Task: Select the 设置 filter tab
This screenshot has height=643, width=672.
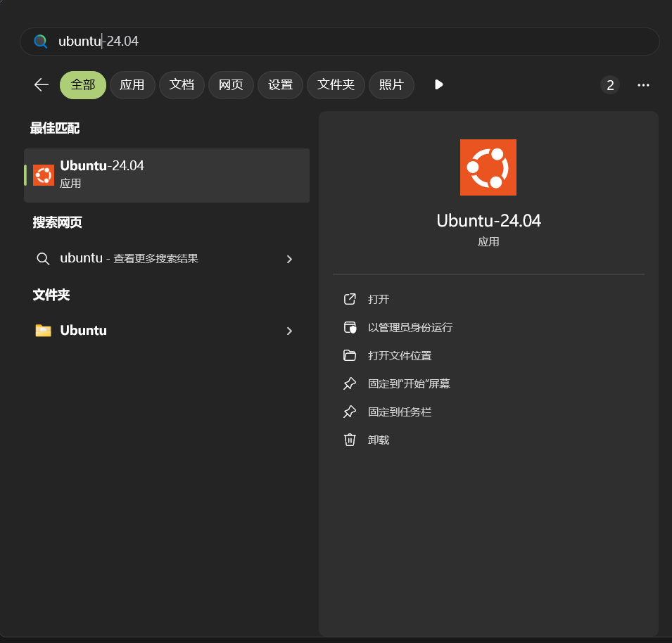Action: coord(280,85)
